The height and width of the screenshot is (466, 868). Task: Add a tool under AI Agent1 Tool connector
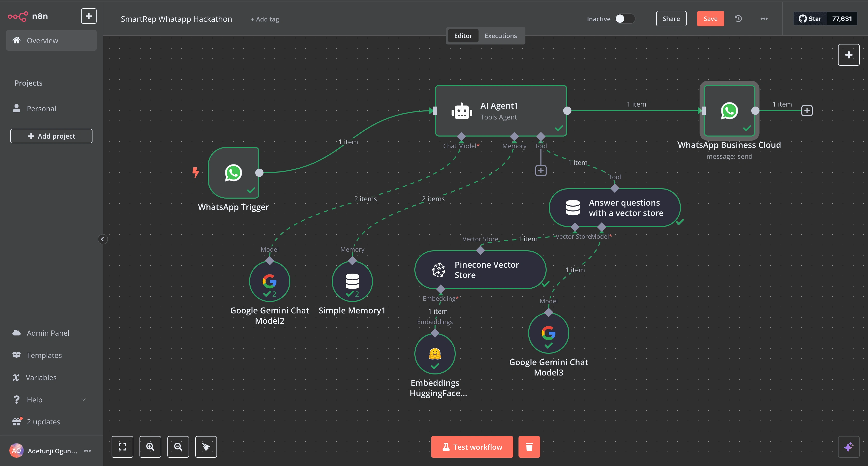(x=541, y=171)
